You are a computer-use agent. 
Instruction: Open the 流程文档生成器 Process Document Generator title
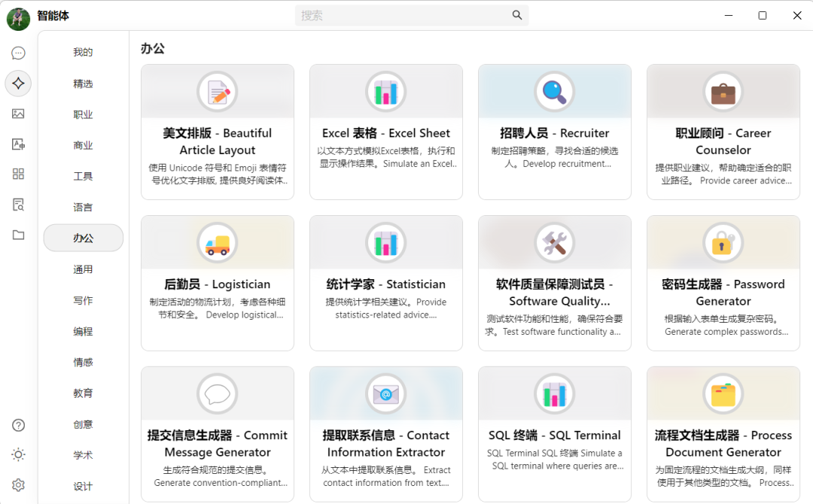point(723,444)
